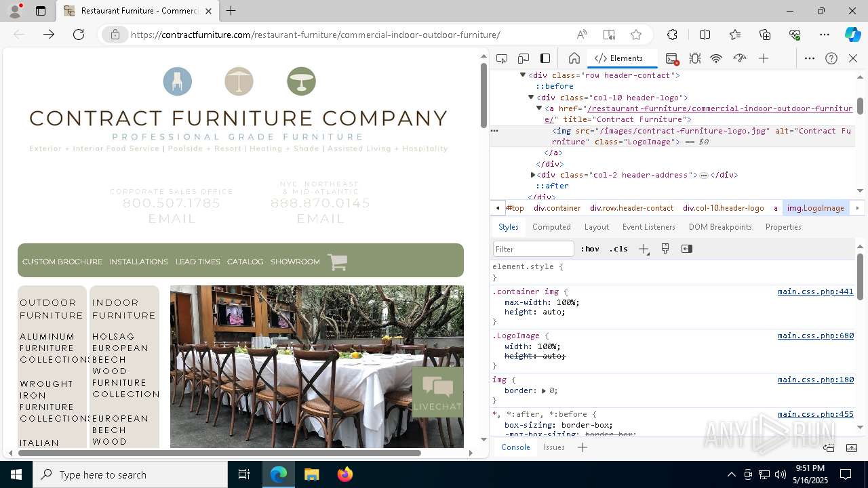Collapse the div row header-contact node
The height and width of the screenshot is (488, 868).
[x=523, y=75]
